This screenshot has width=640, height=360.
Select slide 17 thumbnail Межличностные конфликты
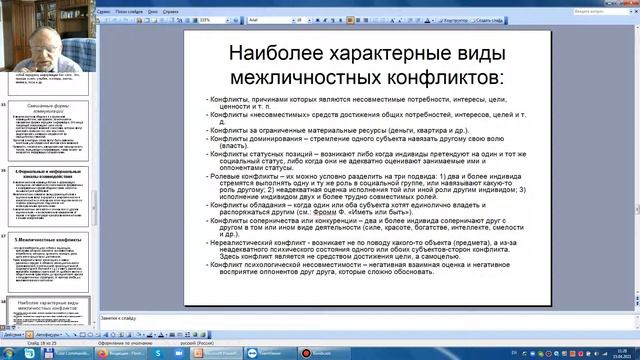(48, 262)
